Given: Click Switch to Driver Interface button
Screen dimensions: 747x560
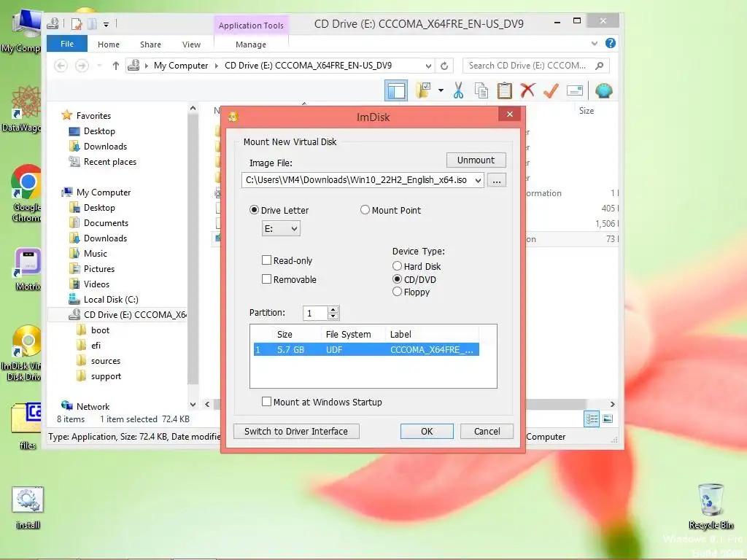Looking at the screenshot, I should (296, 431).
